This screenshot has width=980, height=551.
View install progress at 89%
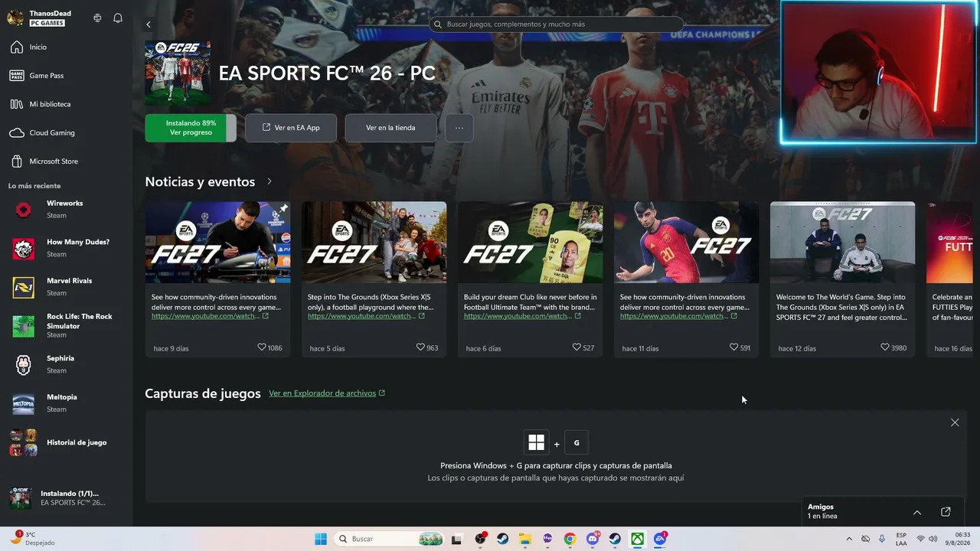(191, 128)
